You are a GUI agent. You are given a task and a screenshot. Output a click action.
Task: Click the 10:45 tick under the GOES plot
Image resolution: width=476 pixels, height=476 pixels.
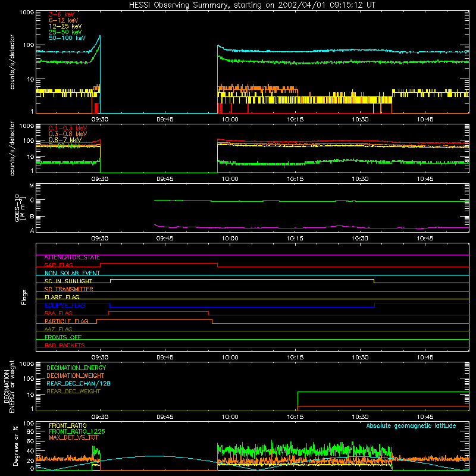tap(425, 239)
